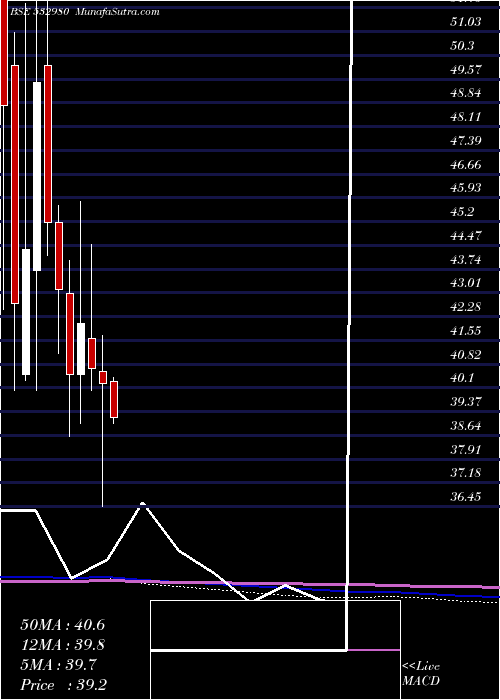Click the 45.2 price axis label
Image resolution: width=500 pixels, height=700 pixels.
pyautogui.click(x=463, y=212)
